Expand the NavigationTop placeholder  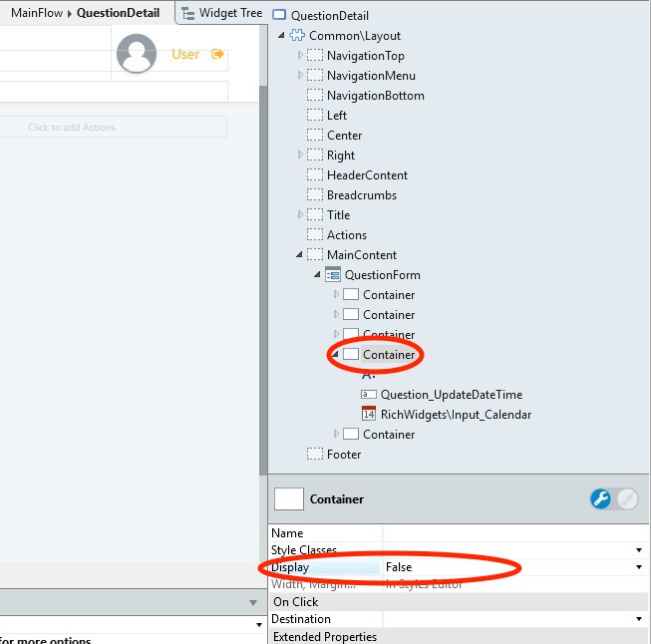pyautogui.click(x=300, y=55)
